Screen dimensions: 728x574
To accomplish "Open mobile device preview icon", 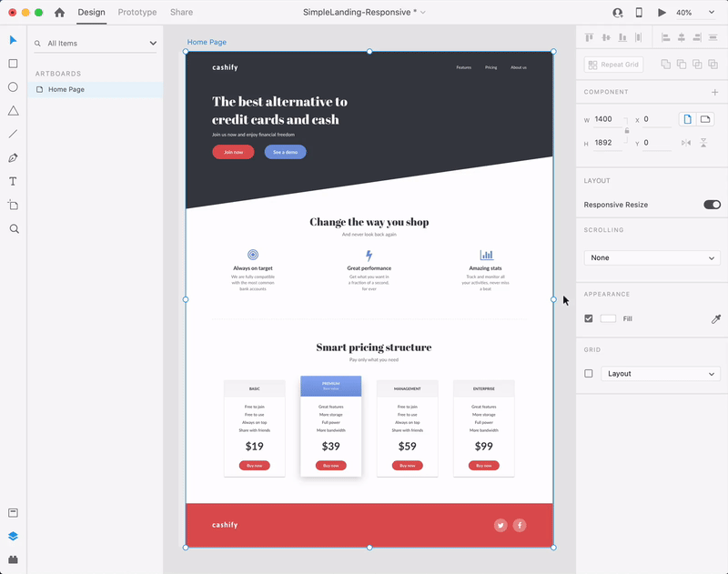I will click(639, 13).
